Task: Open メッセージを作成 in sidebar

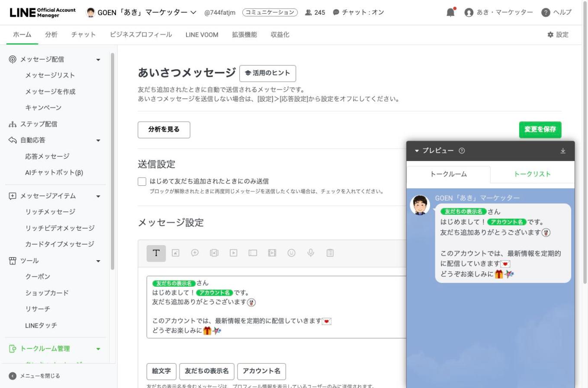Action: tap(50, 92)
